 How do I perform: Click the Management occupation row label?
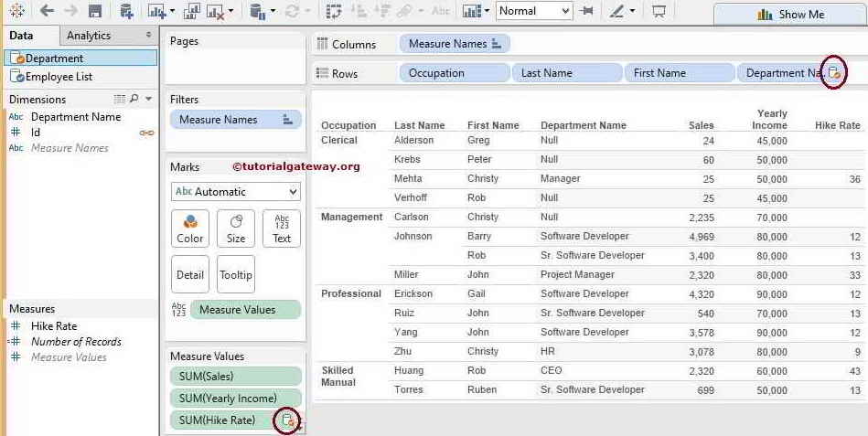coord(351,217)
